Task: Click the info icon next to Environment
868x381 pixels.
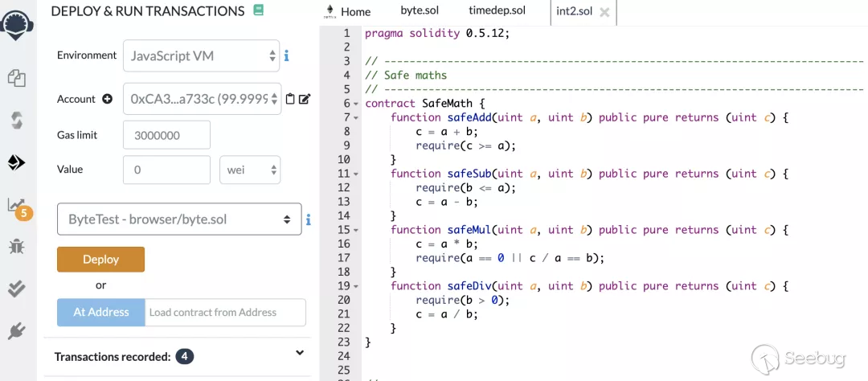Action: point(287,55)
